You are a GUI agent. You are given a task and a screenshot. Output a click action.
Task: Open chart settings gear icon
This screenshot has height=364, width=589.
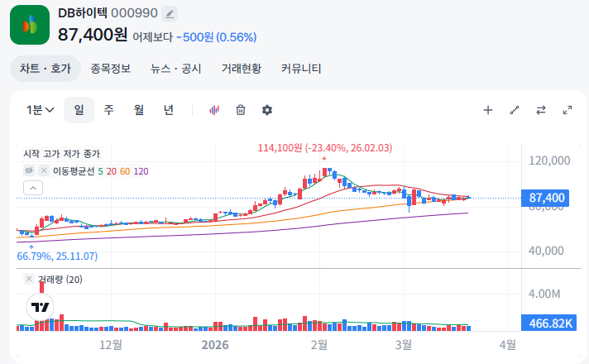[267, 110]
